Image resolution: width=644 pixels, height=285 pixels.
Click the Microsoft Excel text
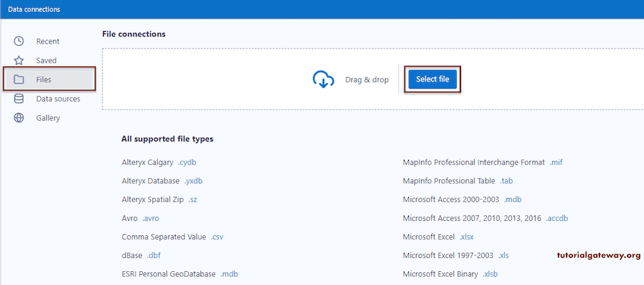click(429, 237)
